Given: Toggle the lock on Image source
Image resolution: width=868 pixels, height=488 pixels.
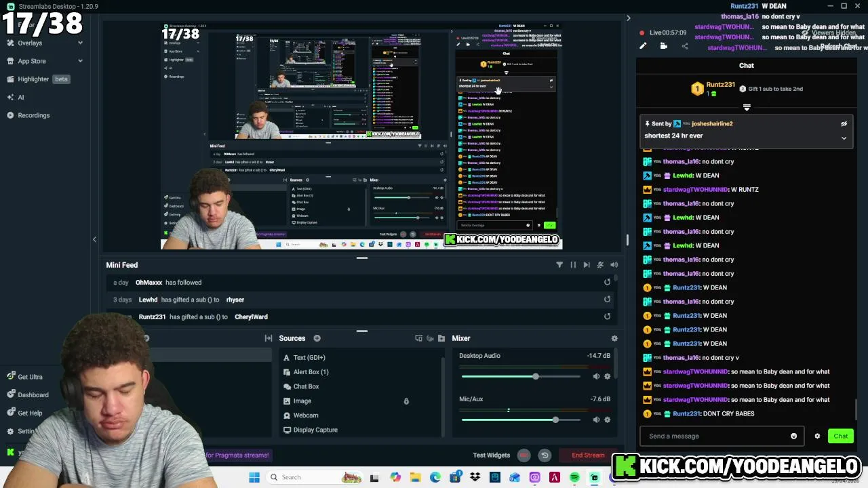Looking at the screenshot, I should pyautogui.click(x=406, y=401).
